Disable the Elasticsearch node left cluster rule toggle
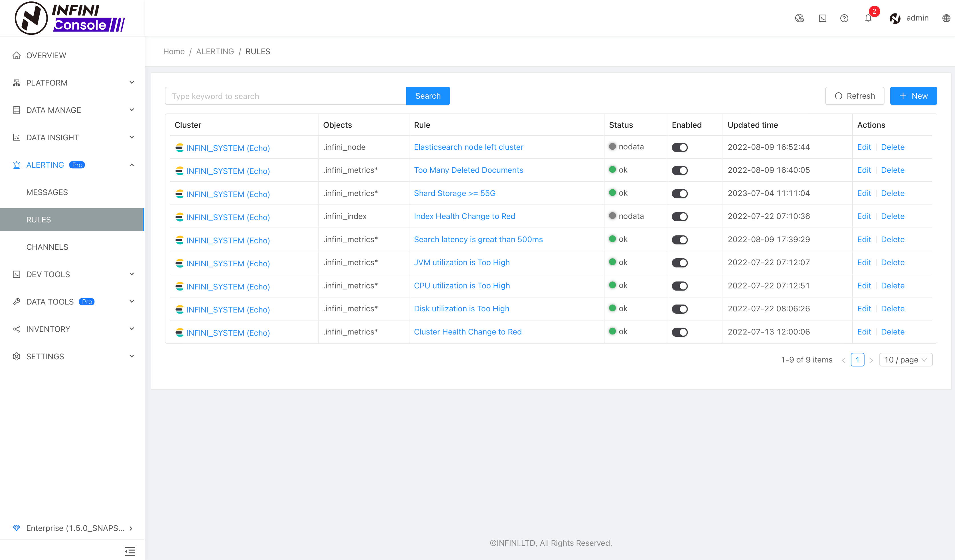The image size is (955, 560). click(x=679, y=147)
